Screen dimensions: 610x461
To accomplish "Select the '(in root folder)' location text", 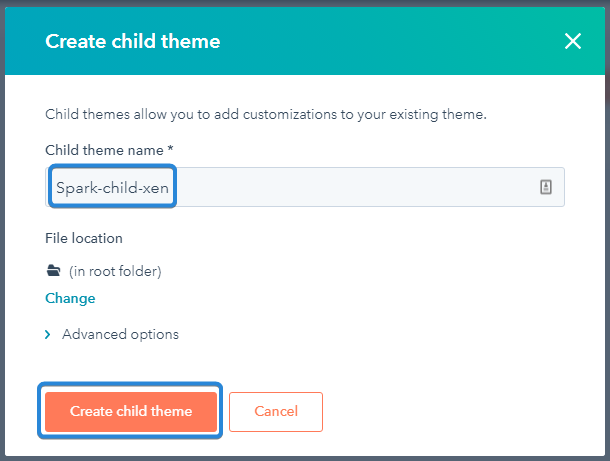I will coord(115,271).
